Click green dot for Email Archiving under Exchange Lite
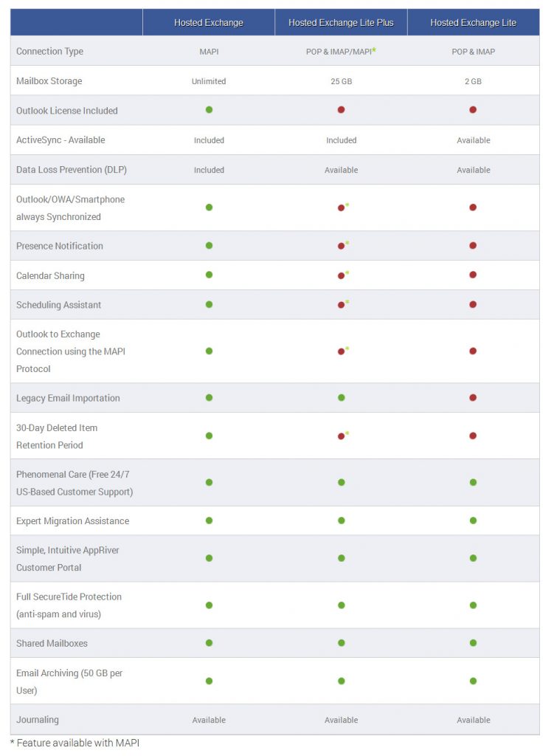The height and width of the screenshot is (756, 554). coord(473,681)
